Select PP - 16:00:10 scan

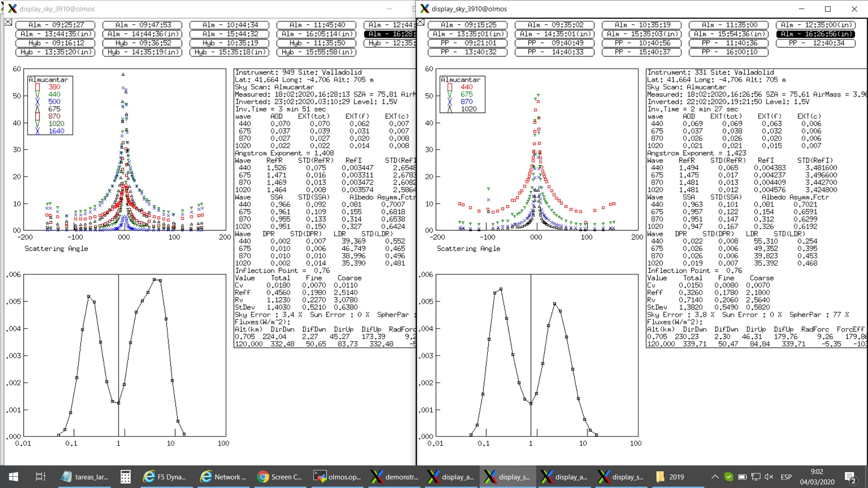pyautogui.click(x=729, y=52)
